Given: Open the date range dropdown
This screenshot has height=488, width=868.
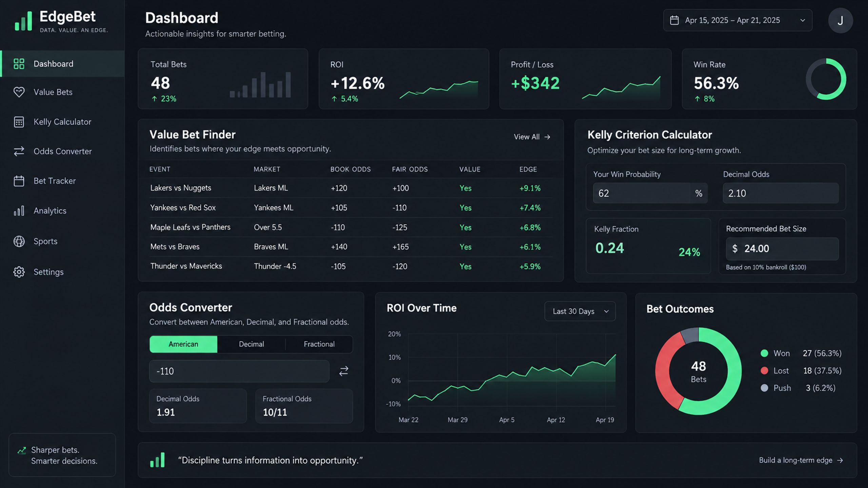Looking at the screenshot, I should coord(738,20).
